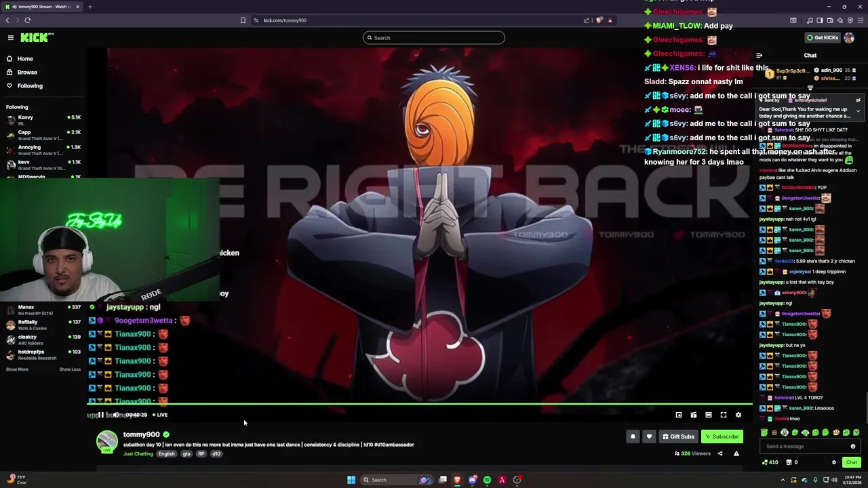Screen dimensions: 868x488
Task: Open browser wallet icon
Action: click(830, 20)
